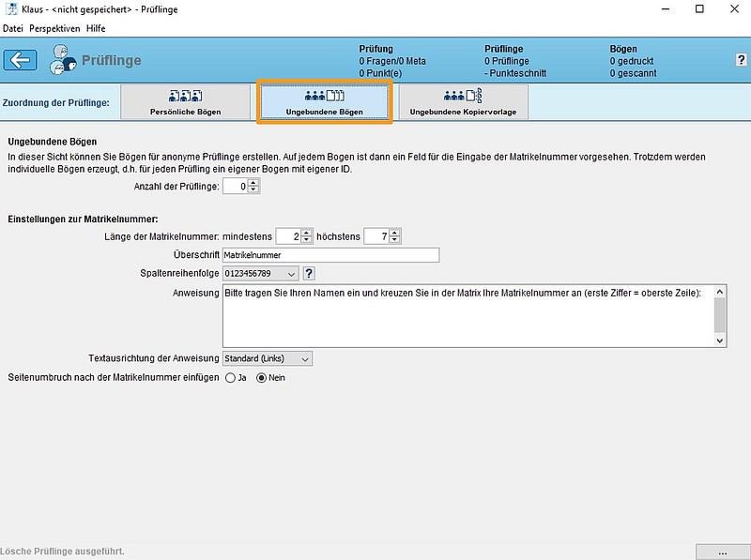Decrease mindestens Matrikelnummer length
751x560 pixels.
click(307, 239)
